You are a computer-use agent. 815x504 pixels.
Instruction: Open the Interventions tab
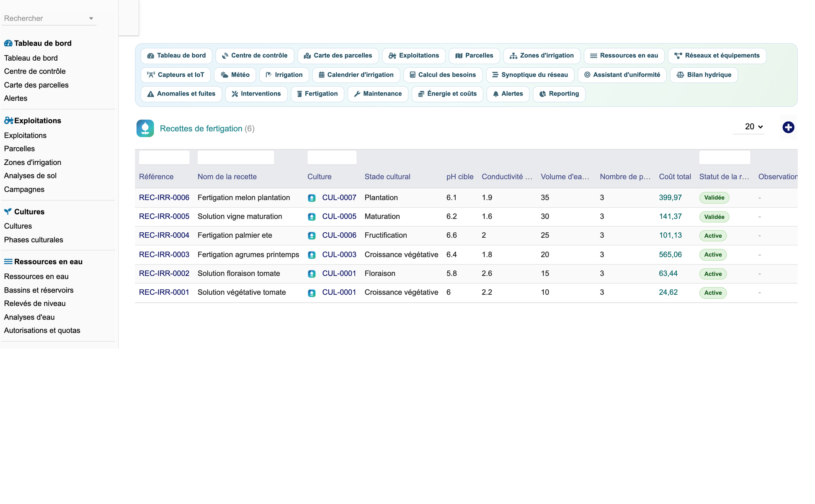click(x=256, y=94)
